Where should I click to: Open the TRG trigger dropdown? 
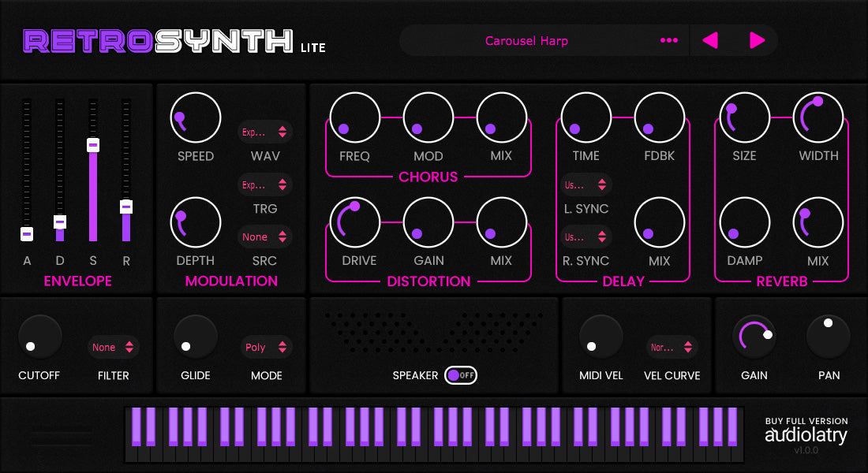[265, 184]
